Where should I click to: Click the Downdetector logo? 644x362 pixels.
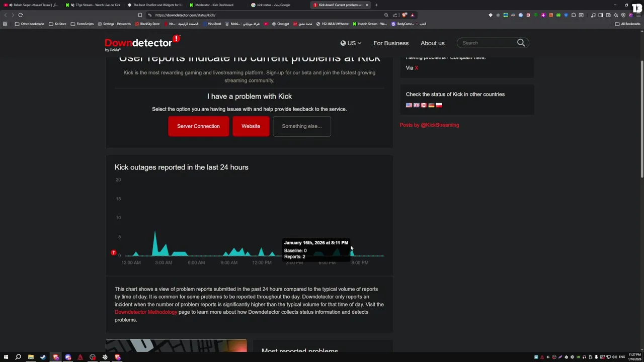click(x=142, y=43)
